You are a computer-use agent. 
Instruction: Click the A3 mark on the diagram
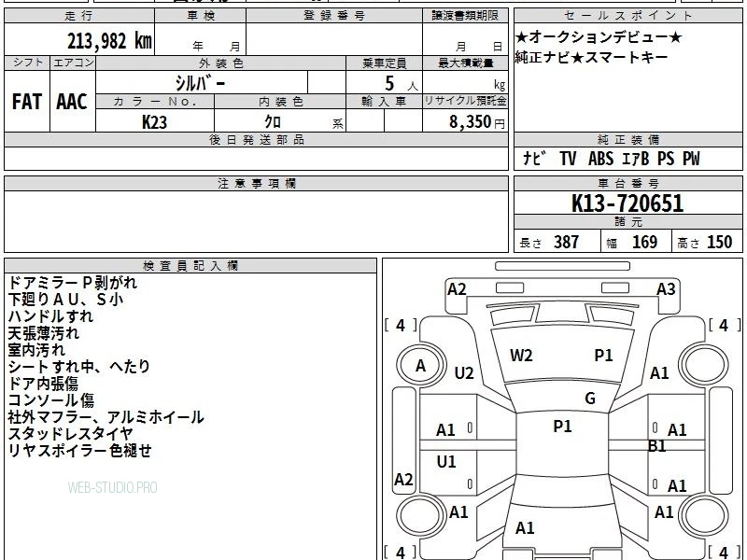666,289
